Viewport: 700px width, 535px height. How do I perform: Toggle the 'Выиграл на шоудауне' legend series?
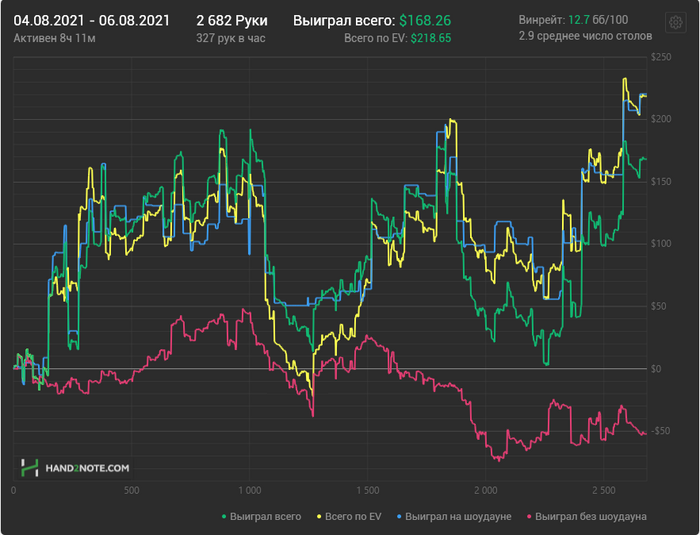(454, 517)
